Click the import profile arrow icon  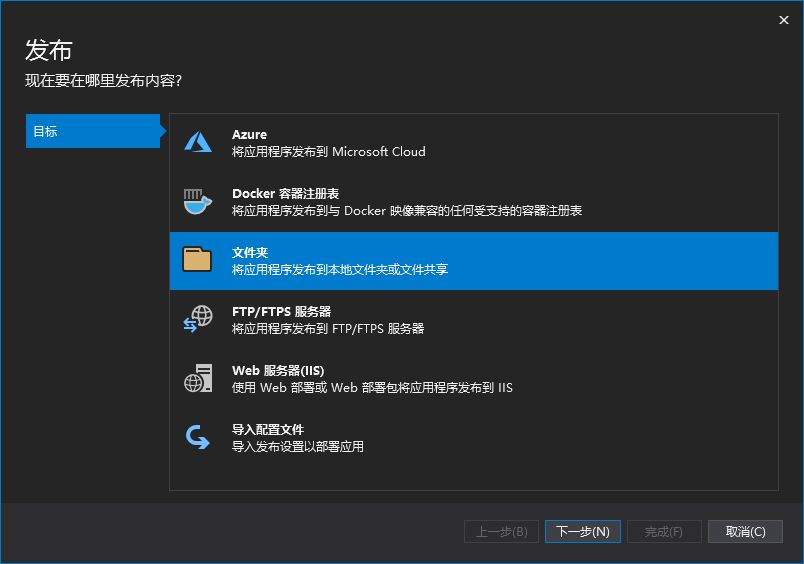click(x=197, y=437)
